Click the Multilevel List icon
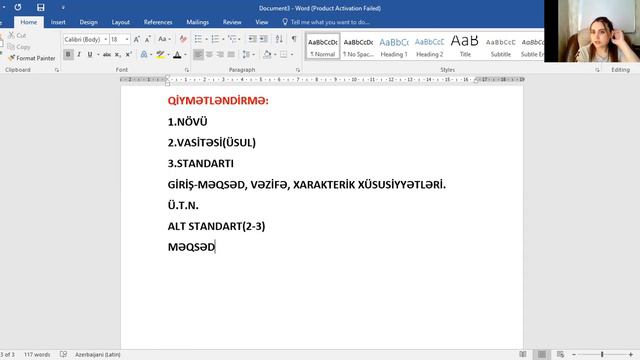 [x=232, y=39]
